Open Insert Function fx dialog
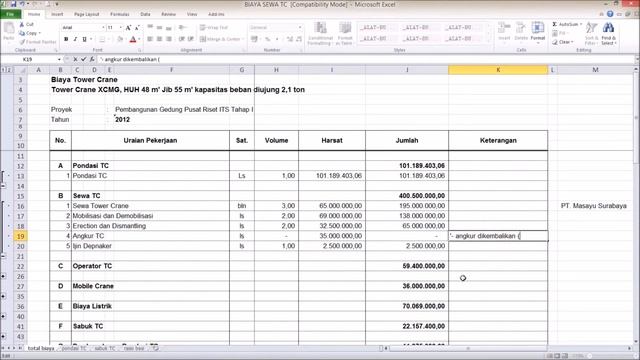Image resolution: width=640 pixels, height=360 pixels. click(x=92, y=59)
